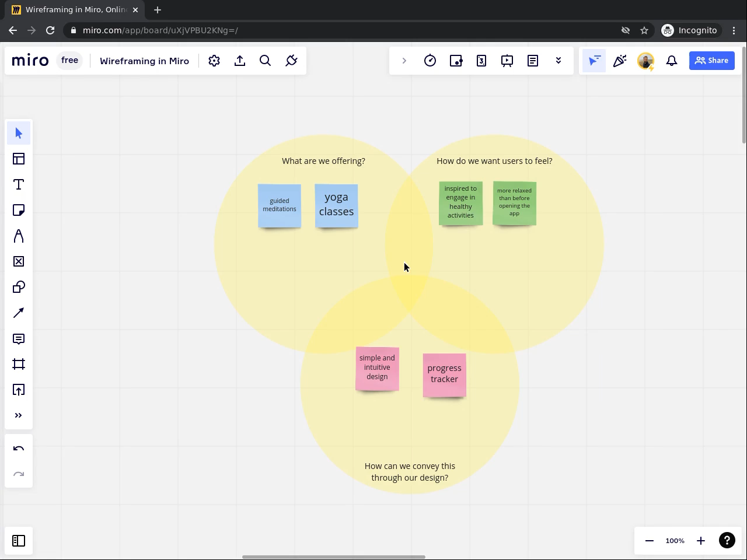Select the Text tool in left toolbar
Screen dimensions: 747x560
pos(19,185)
